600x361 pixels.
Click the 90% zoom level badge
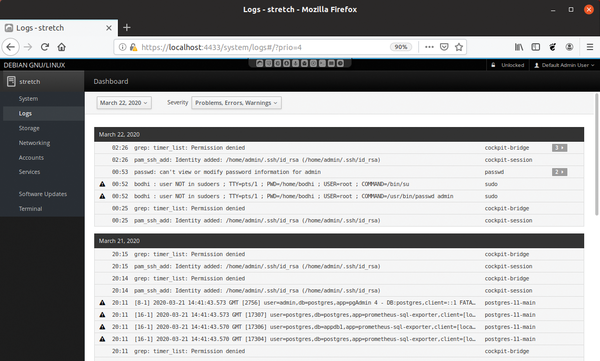tap(401, 47)
